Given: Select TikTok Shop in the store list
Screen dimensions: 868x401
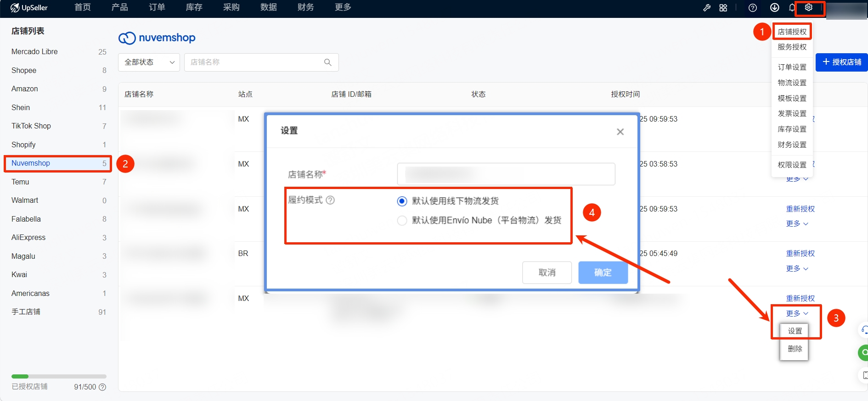Looking at the screenshot, I should click(58, 126).
